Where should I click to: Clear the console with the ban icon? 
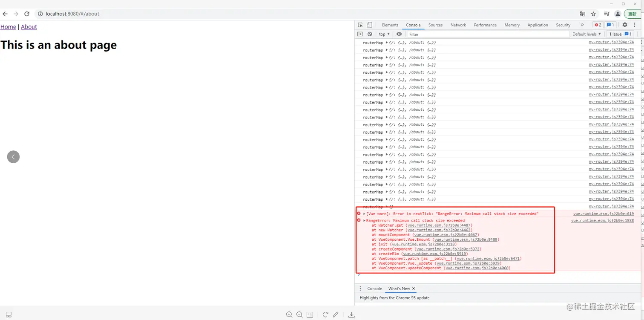pos(370,34)
